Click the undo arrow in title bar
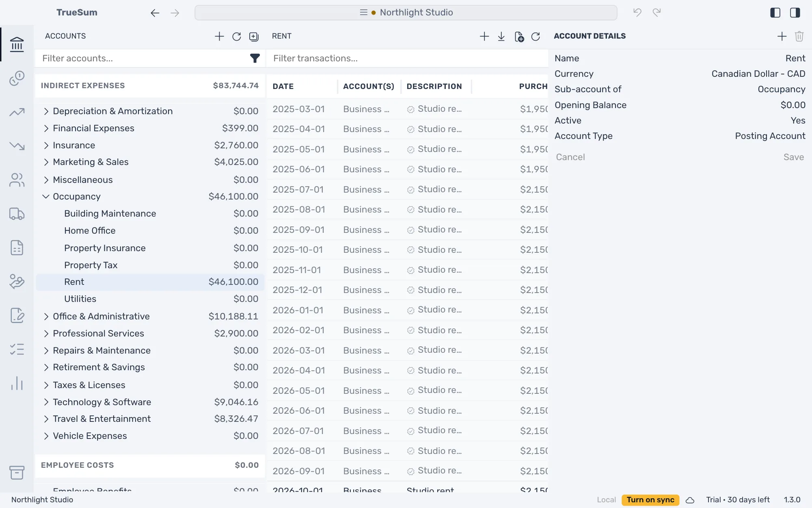The image size is (812, 508). 637,13
